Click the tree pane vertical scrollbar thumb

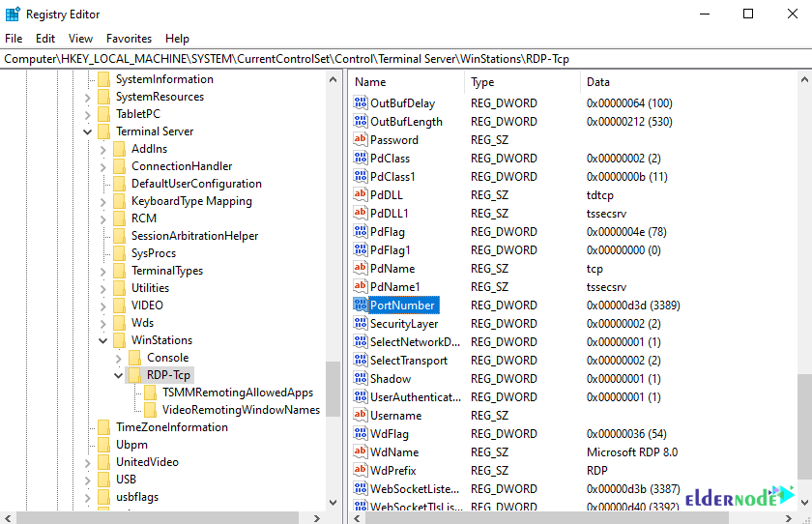tap(333, 387)
